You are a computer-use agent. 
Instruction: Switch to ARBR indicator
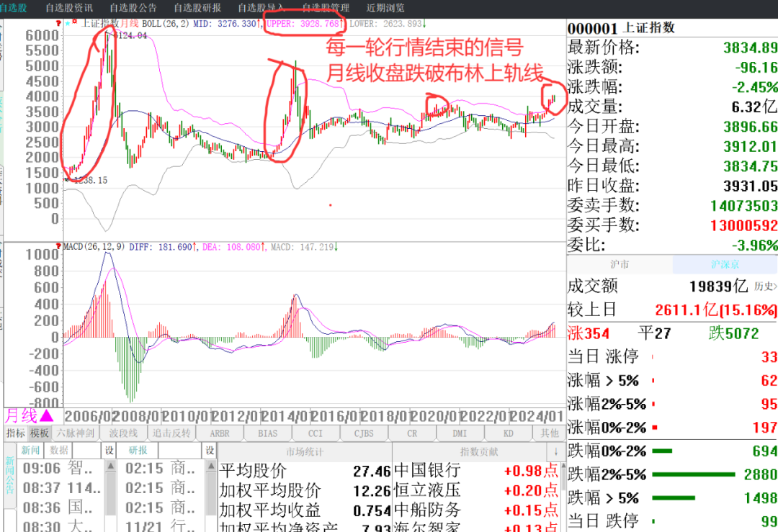pos(220,433)
